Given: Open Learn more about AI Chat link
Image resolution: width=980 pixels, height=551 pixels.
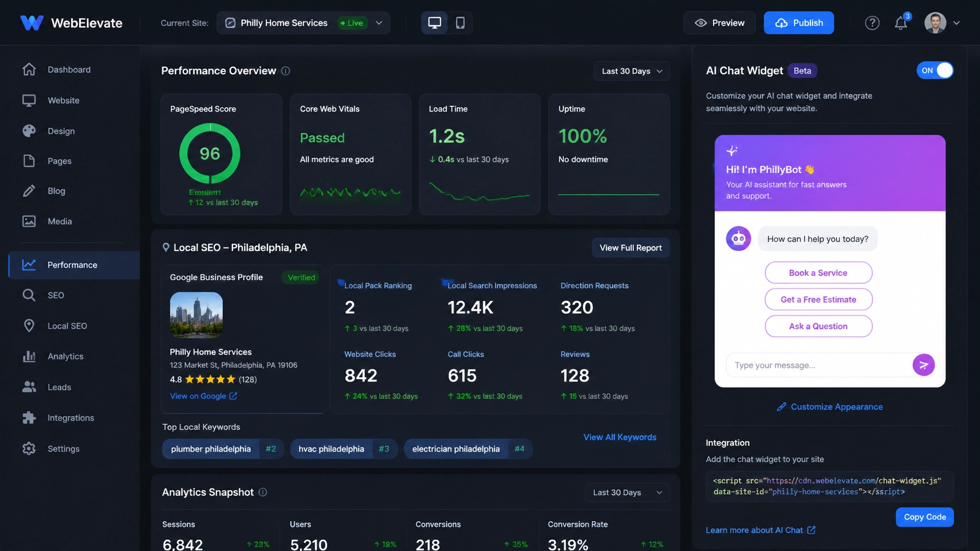Looking at the screenshot, I should 761,530.
